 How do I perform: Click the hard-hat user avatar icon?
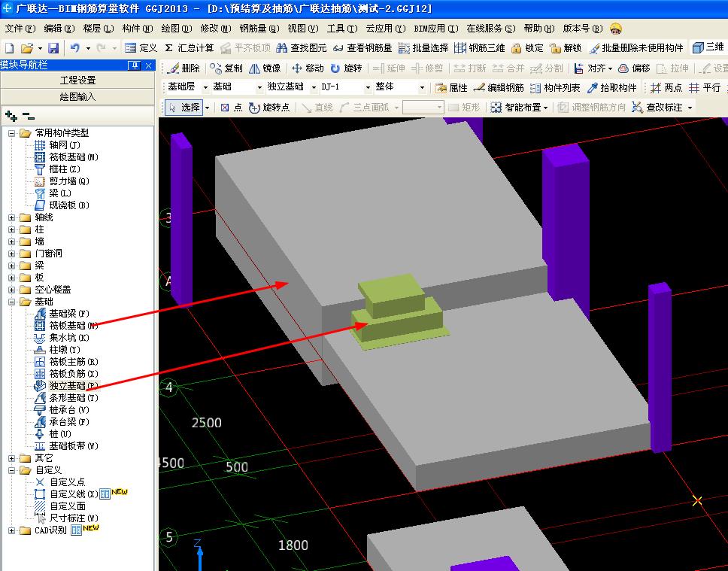coord(616,29)
